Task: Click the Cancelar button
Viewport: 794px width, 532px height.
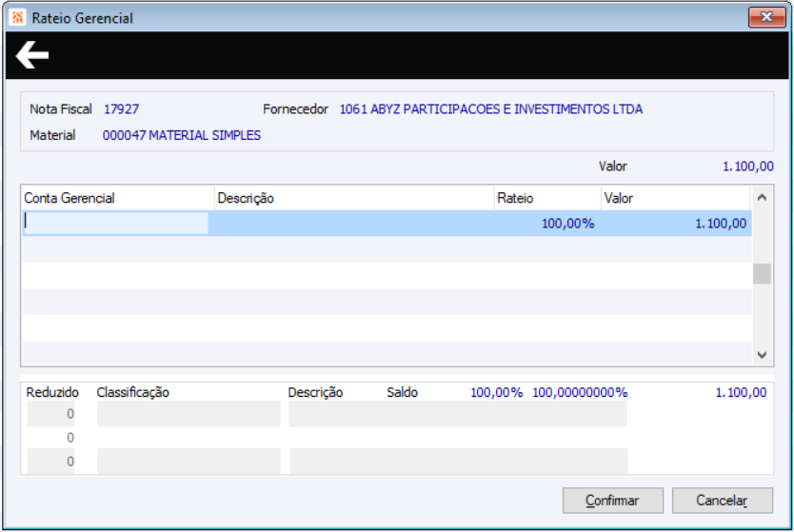Action: [722, 500]
